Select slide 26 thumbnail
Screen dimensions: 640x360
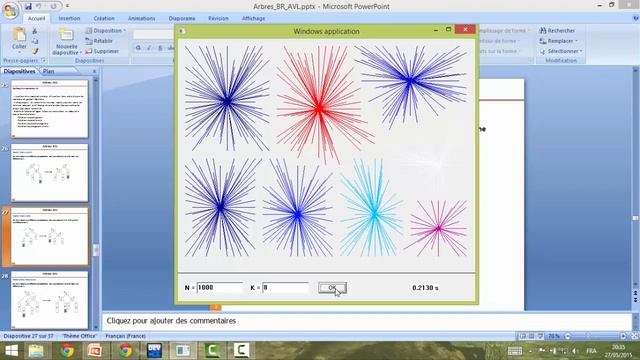(x=49, y=173)
